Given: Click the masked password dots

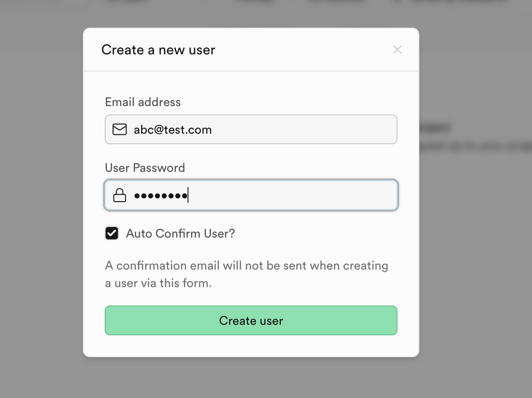Looking at the screenshot, I should pyautogui.click(x=160, y=195).
